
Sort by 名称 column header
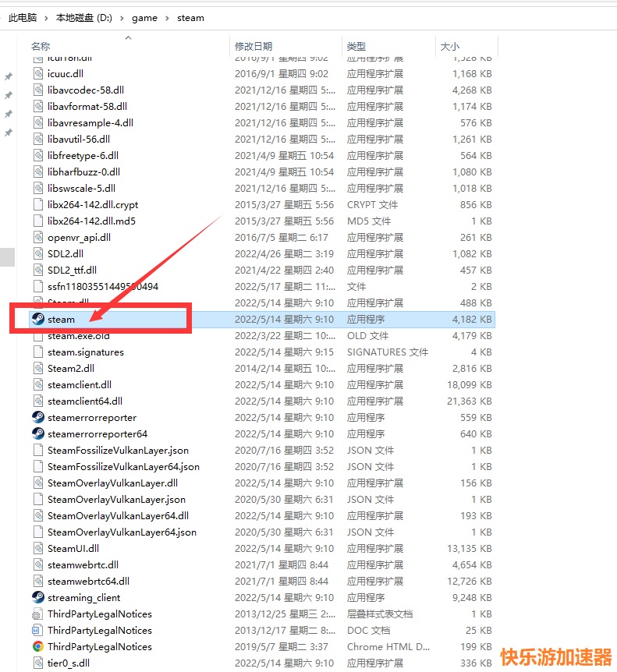[x=41, y=46]
